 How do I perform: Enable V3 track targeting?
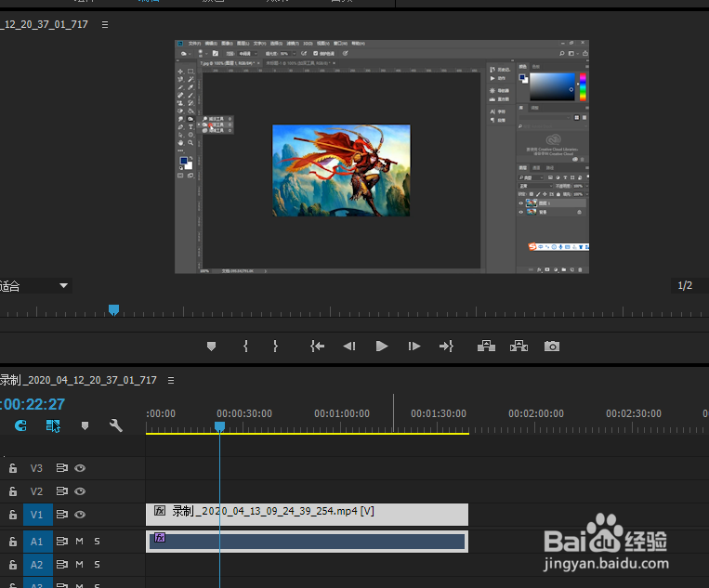36,468
